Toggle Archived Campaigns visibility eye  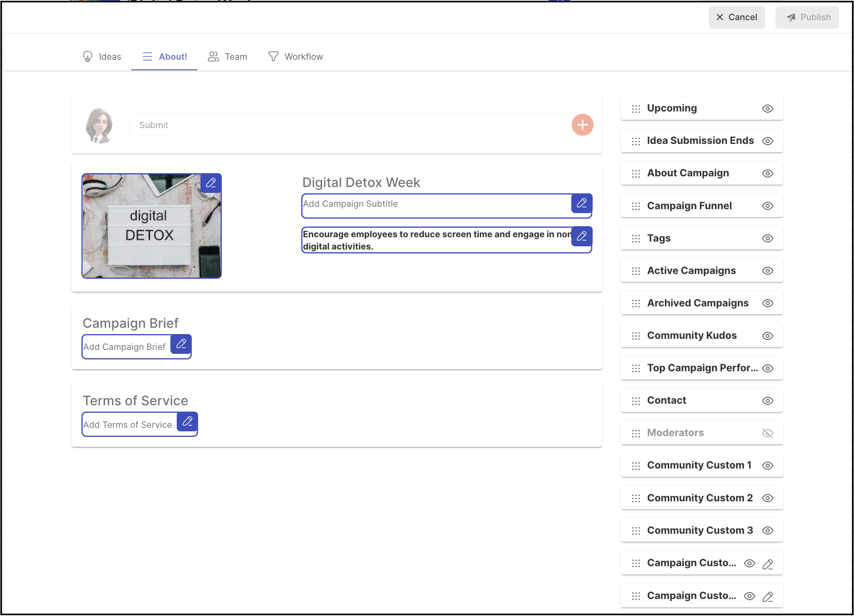767,303
